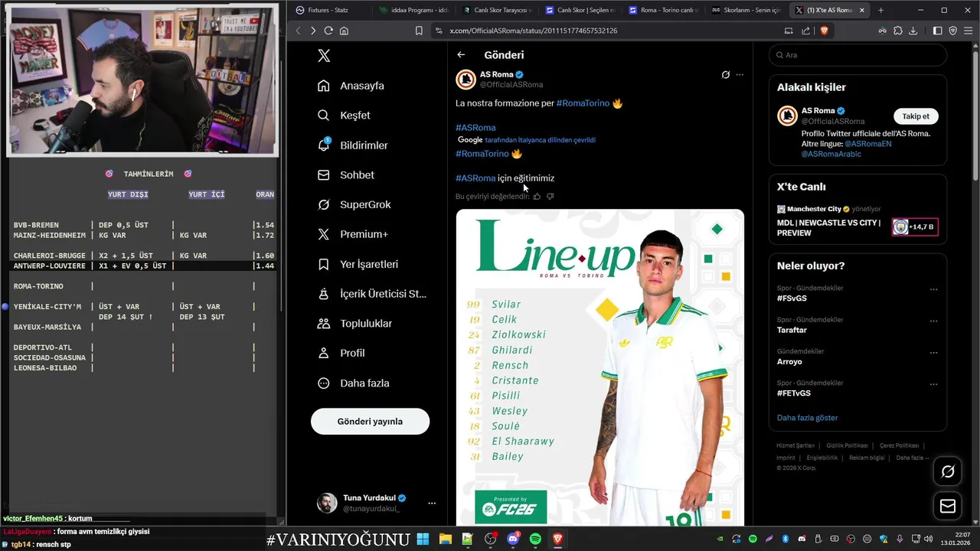Open Windows Start menu

[423, 540]
